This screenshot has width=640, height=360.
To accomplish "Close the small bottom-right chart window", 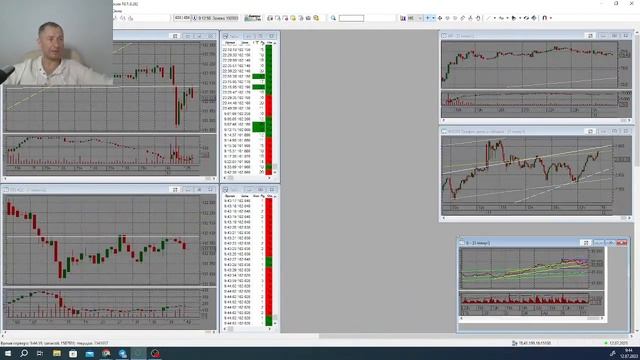I will (x=622, y=243).
